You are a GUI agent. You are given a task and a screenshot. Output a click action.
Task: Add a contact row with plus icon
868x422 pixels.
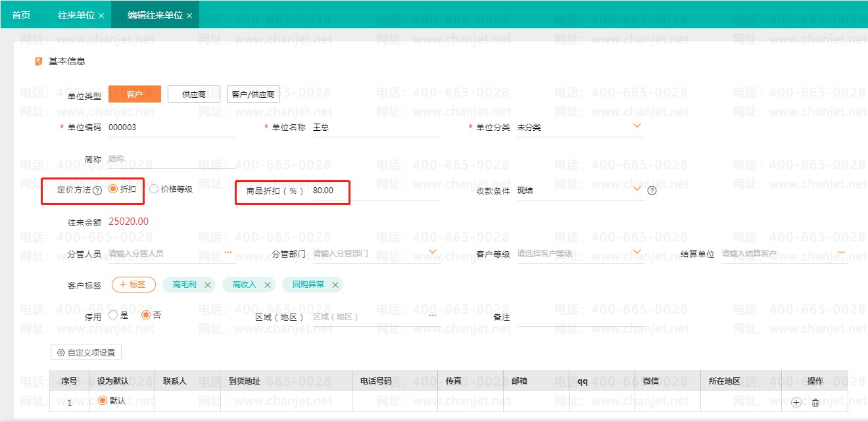tap(796, 402)
